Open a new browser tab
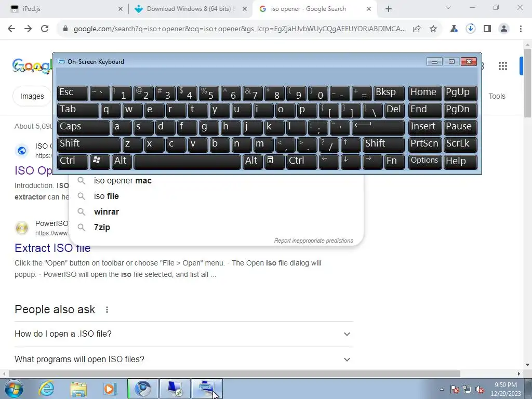532x399 pixels. point(389,9)
